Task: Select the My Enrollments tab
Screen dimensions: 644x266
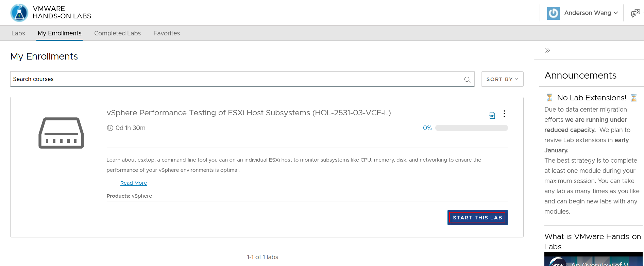Action: coord(60,33)
